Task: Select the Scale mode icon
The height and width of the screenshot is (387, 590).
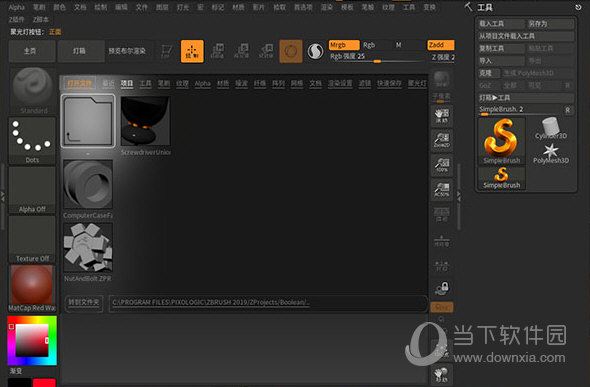Action: pos(241,51)
